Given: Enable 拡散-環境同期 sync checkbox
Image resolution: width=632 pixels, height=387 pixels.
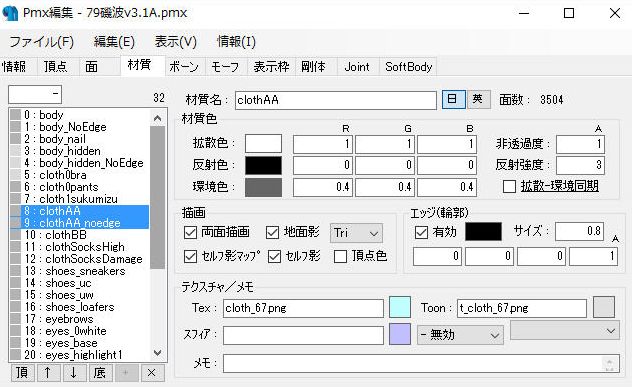Looking at the screenshot, I should click(509, 187).
